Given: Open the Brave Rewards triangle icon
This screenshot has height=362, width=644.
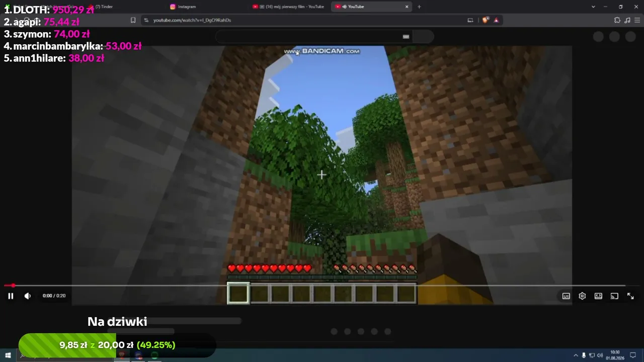Looking at the screenshot, I should click(x=497, y=20).
